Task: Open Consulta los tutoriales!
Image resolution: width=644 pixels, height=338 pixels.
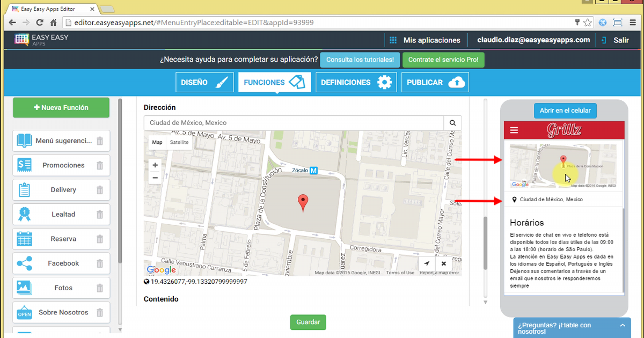Action: click(360, 60)
